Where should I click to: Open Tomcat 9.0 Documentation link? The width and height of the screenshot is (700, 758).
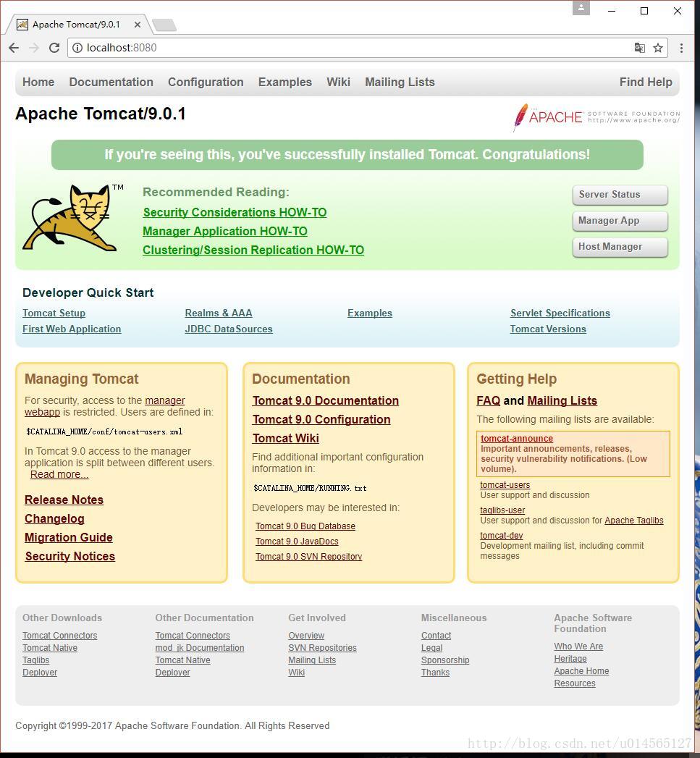point(325,401)
